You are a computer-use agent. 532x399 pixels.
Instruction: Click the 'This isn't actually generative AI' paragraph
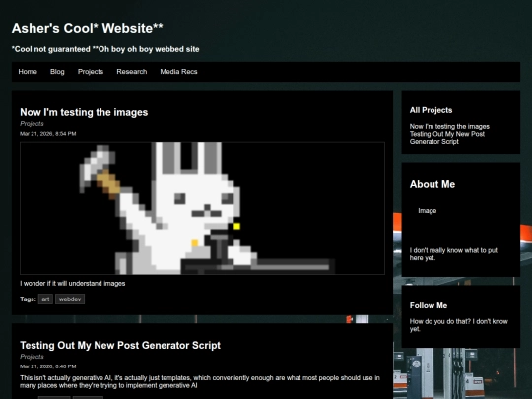click(x=200, y=381)
